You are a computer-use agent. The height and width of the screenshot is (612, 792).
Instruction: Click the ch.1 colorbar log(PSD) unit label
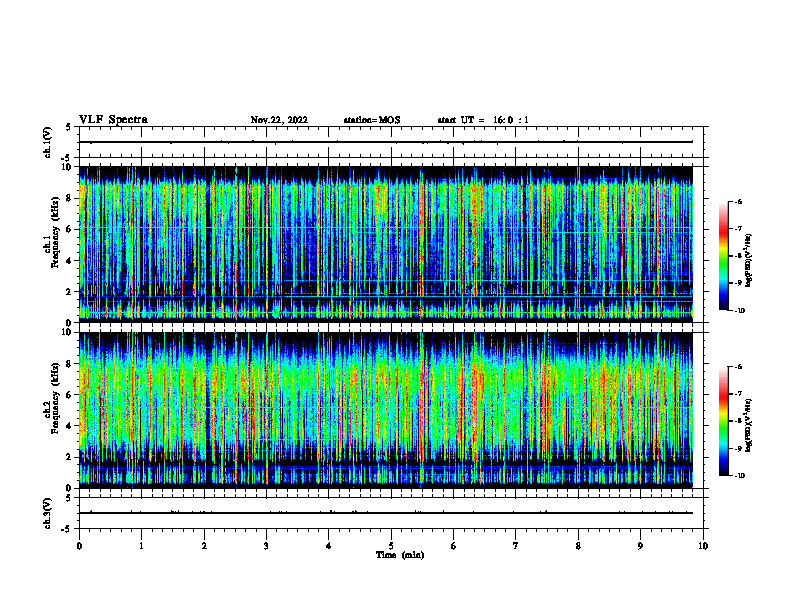[750, 261]
